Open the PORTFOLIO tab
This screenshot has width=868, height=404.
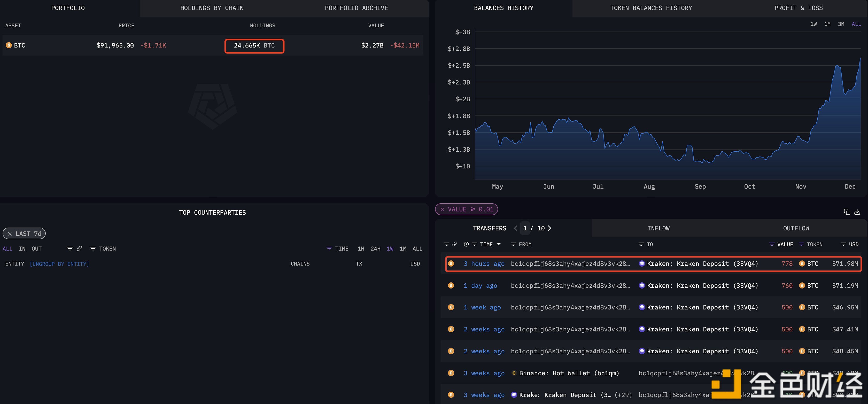click(x=68, y=8)
